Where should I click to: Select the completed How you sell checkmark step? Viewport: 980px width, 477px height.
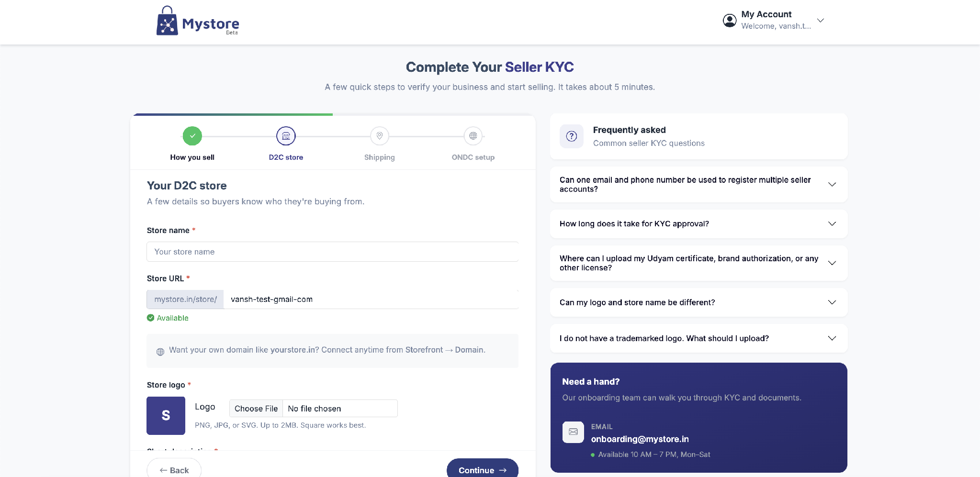(x=192, y=136)
